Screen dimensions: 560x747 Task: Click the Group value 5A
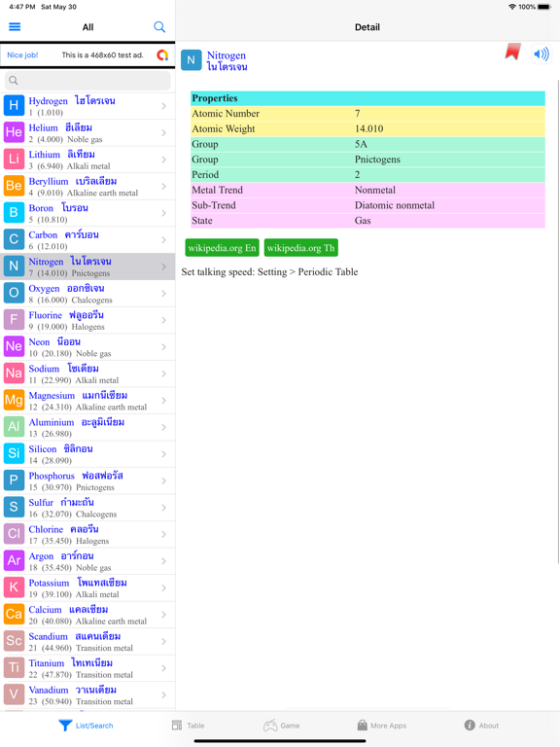361,144
